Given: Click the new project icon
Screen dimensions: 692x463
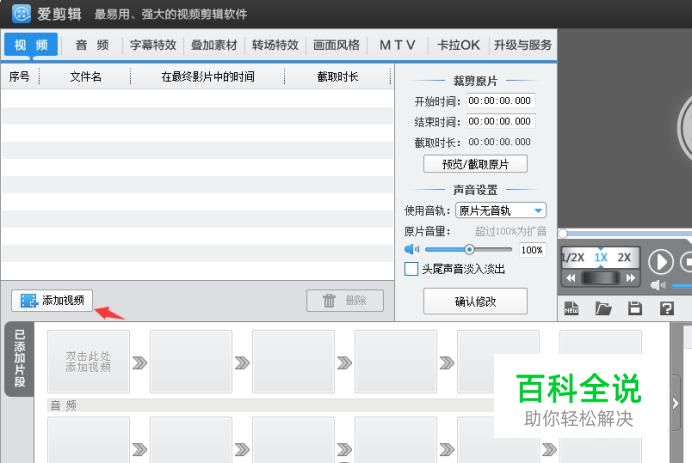Looking at the screenshot, I should point(571,308).
